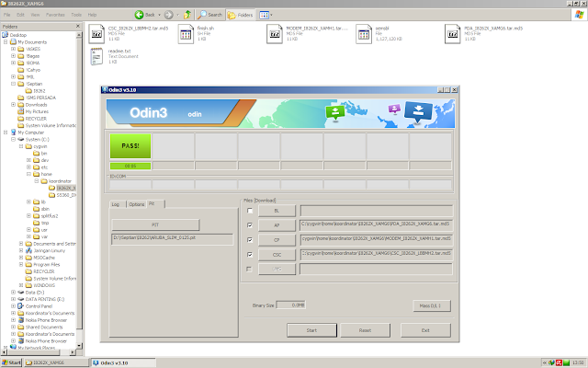Open the Tools menu
This screenshot has height=368, width=588.
(x=76, y=15)
